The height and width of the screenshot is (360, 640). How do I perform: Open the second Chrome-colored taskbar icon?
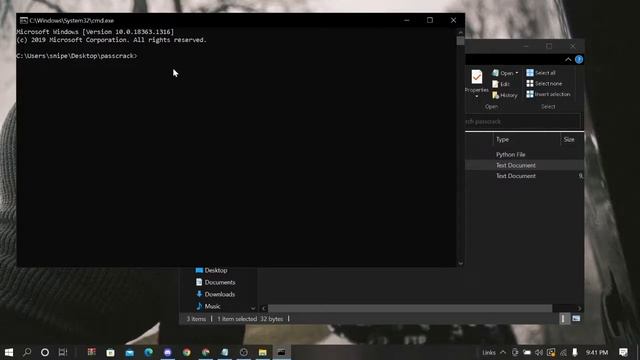[x=206, y=352]
